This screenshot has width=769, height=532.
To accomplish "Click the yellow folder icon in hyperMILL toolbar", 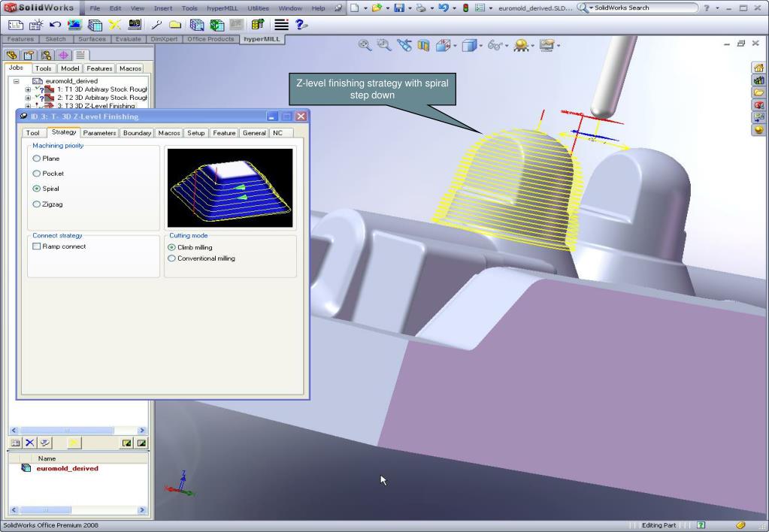I will (x=175, y=25).
